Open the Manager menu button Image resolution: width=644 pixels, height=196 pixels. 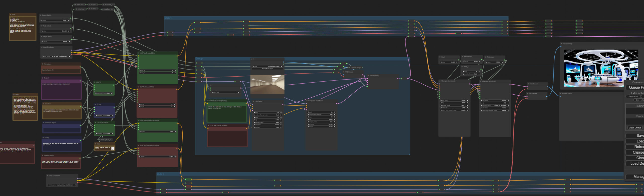tap(635, 177)
